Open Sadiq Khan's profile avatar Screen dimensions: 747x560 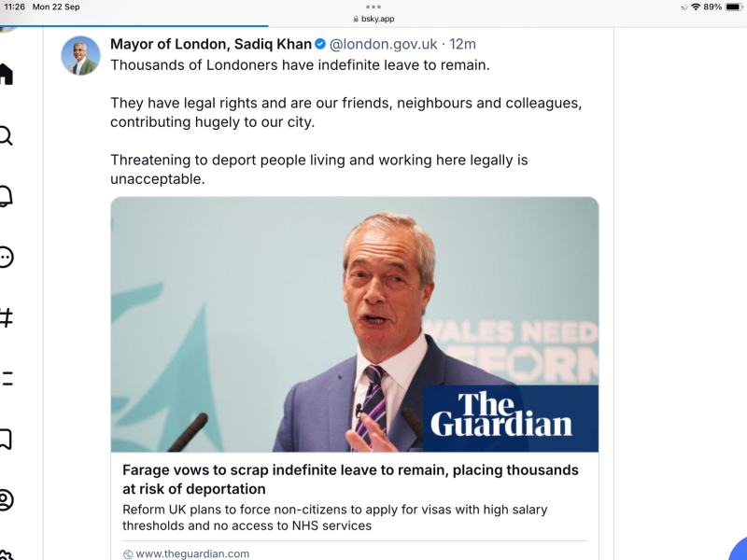click(80, 56)
